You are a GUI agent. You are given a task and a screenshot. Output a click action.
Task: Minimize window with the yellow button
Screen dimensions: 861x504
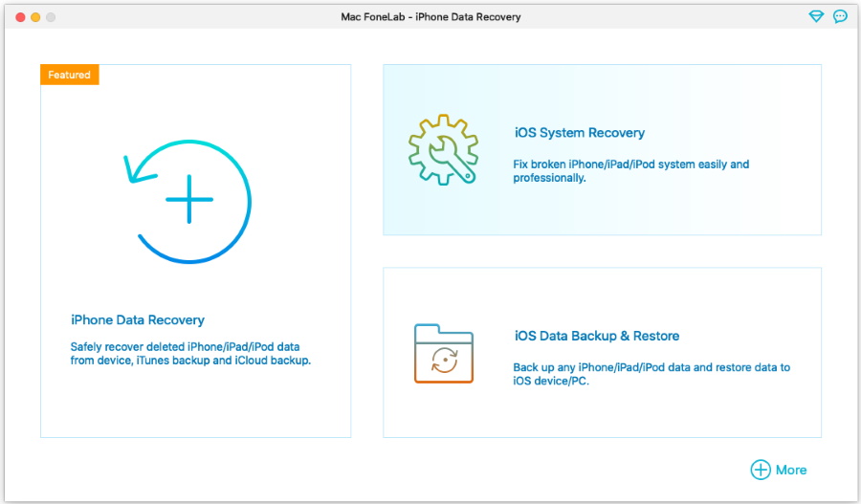tap(35, 17)
